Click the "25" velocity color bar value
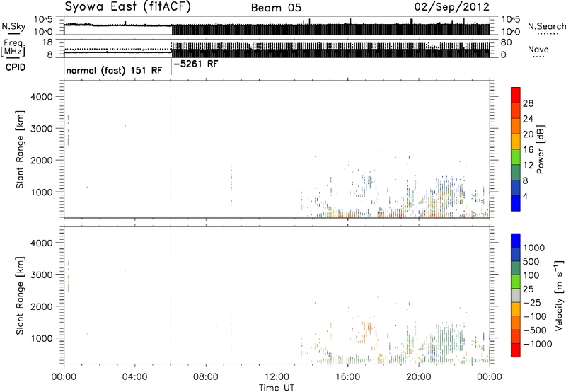Viewport: 566px width, 392px height. click(528, 289)
